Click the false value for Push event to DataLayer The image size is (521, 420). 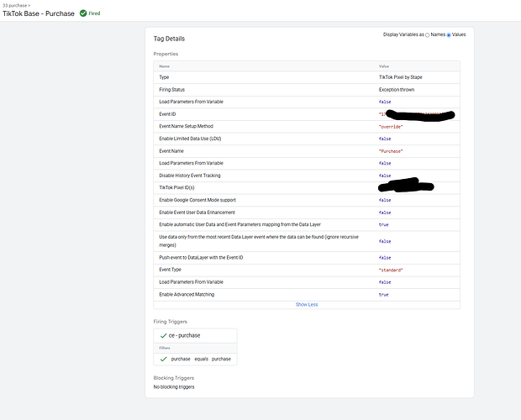coord(385,258)
